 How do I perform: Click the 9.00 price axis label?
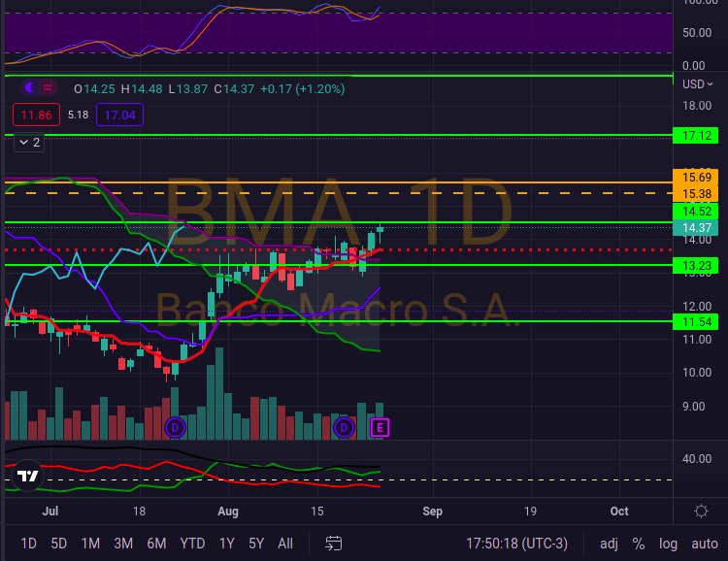694,407
